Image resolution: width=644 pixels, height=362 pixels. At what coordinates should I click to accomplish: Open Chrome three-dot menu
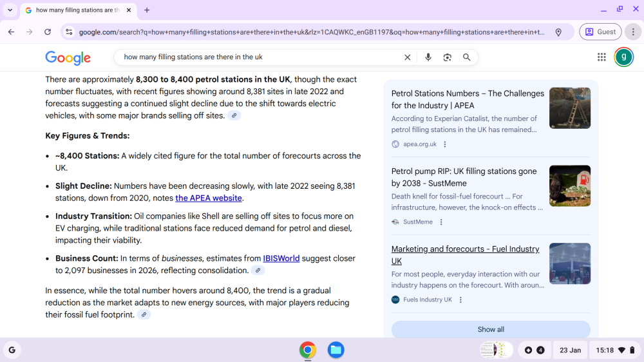tap(633, 32)
